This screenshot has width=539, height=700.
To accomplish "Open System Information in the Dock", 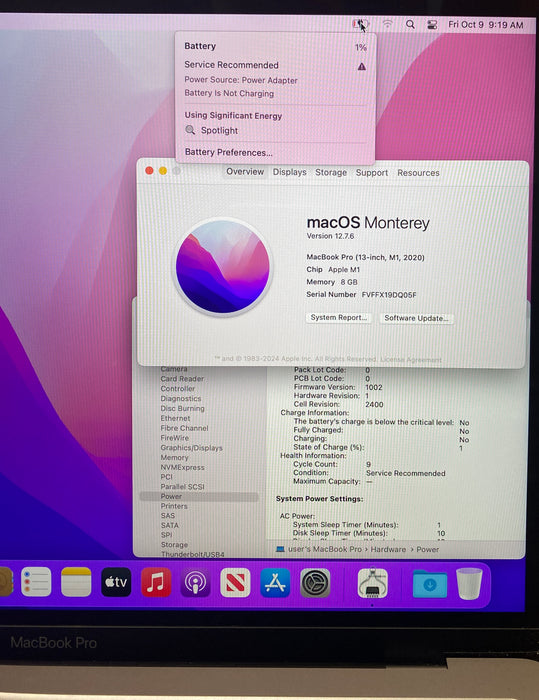I will pyautogui.click(x=372, y=583).
